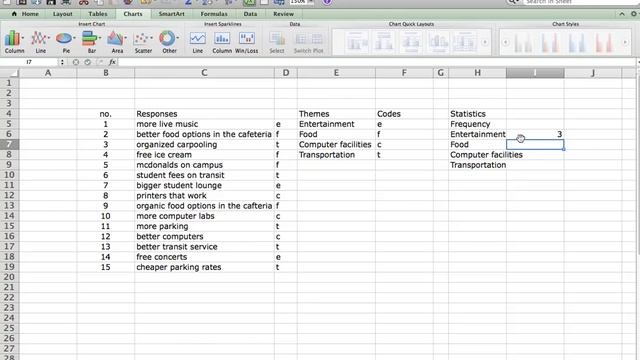Insert an Area chart
This screenshot has height=360, width=640.
(117, 42)
